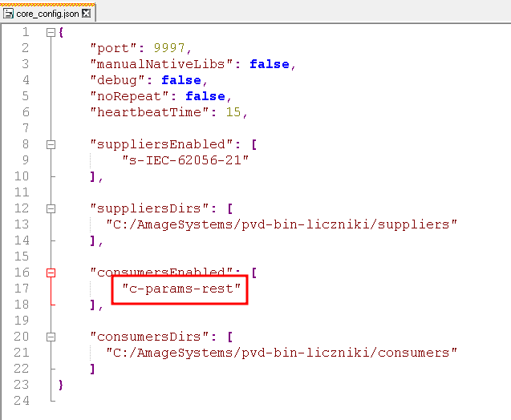Click the "c-params-rest" string value
The image size is (511, 420).
(x=181, y=289)
